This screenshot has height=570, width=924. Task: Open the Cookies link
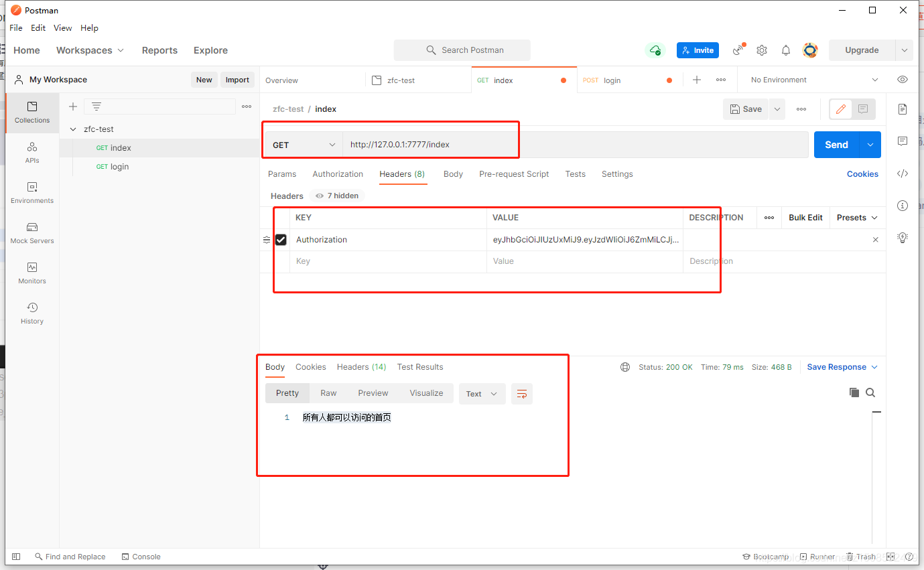(x=862, y=174)
